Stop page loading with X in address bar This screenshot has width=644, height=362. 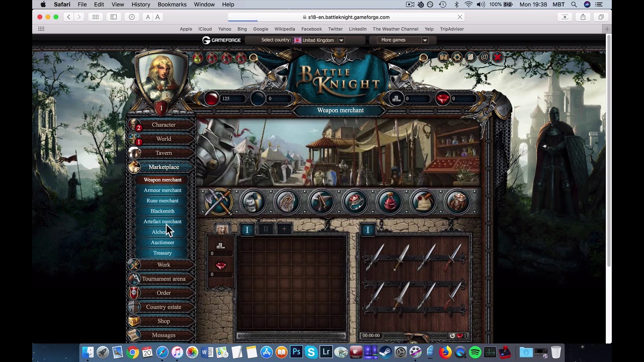click(x=459, y=17)
